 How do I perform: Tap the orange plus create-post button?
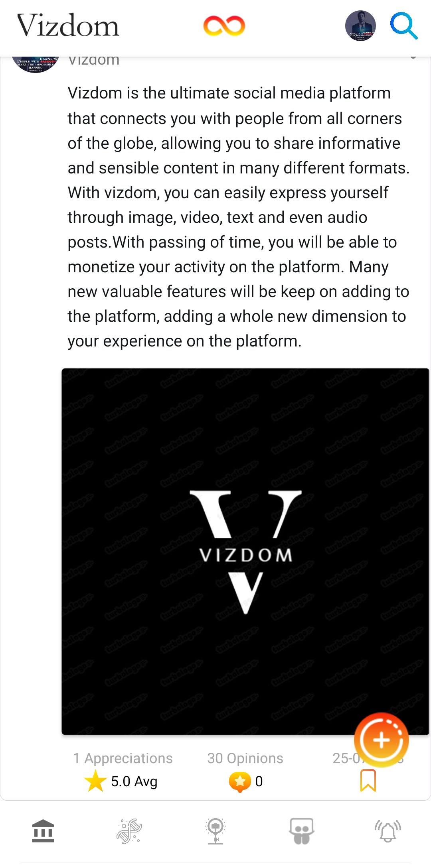tap(381, 740)
